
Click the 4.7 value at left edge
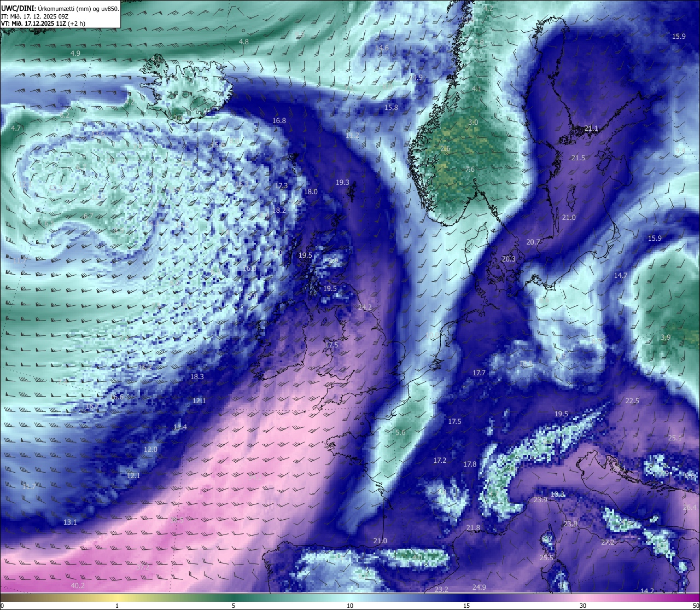tap(16, 128)
